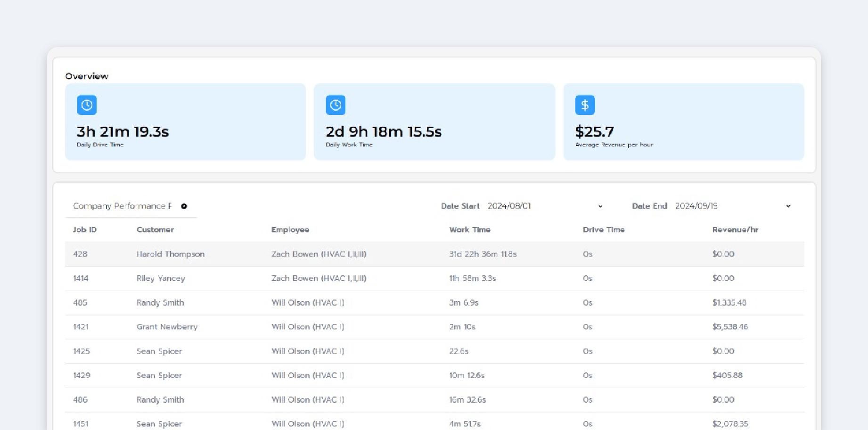This screenshot has width=868, height=430.
Task: Select job 428 row for Harold Thompson
Action: tap(80, 254)
